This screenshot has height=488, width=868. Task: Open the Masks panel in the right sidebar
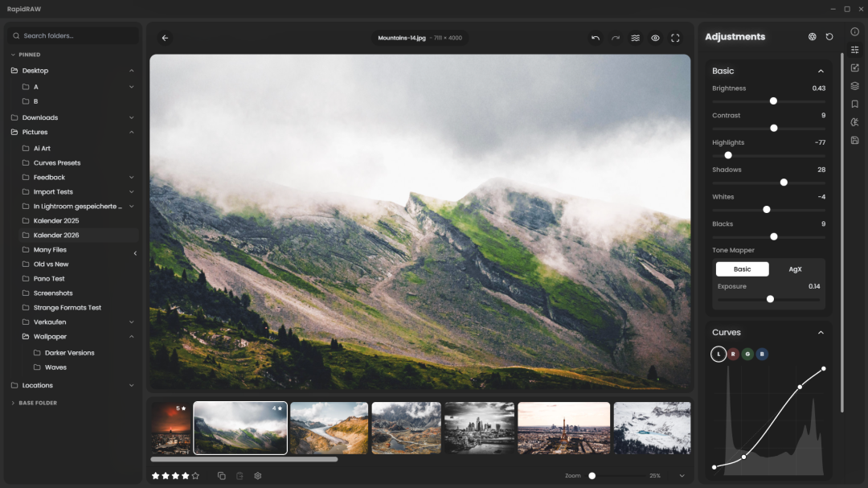click(x=854, y=86)
